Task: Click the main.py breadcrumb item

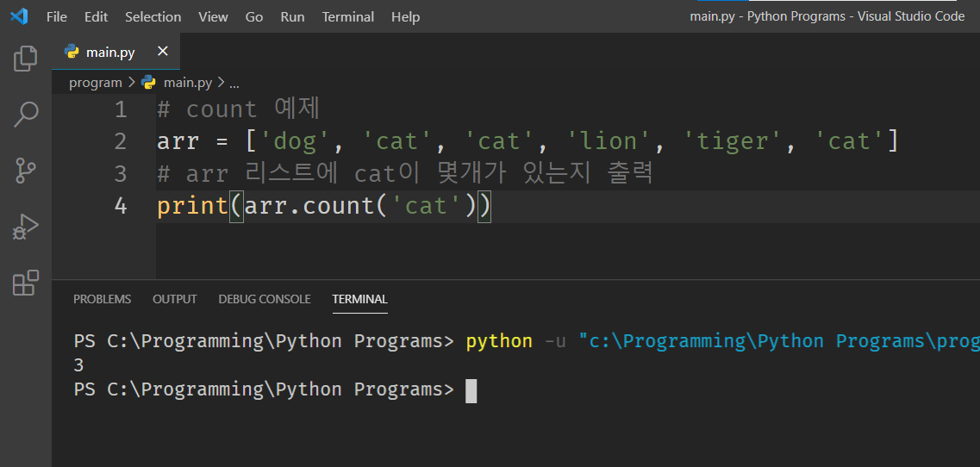Action: 188,83
